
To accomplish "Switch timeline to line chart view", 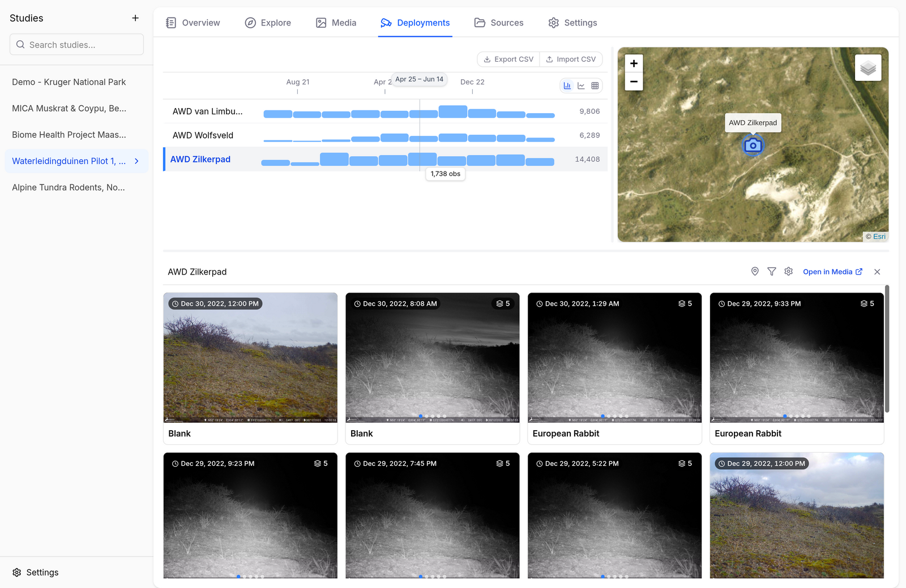I will pyautogui.click(x=581, y=85).
